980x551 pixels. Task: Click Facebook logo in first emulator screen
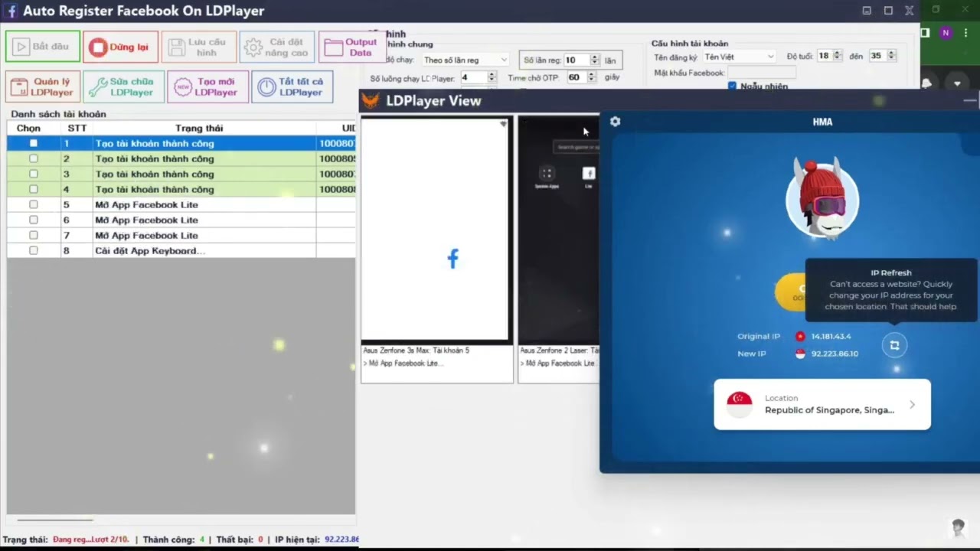452,259
